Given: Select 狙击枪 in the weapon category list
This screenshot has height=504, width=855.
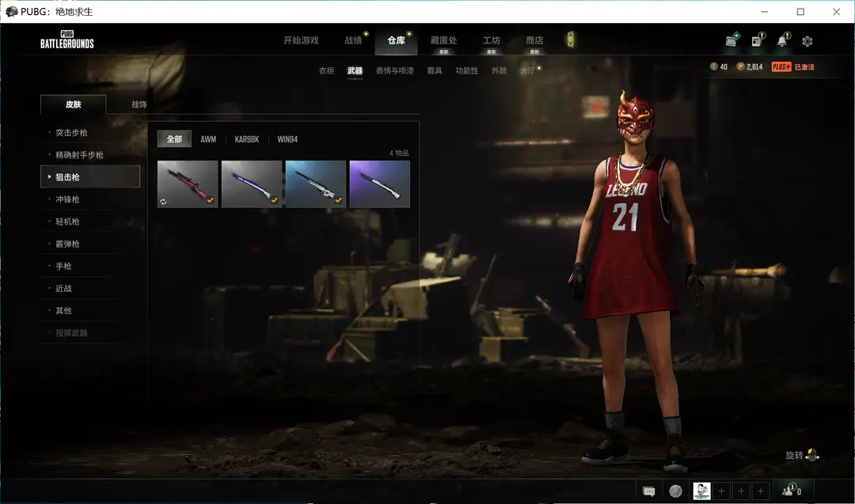Looking at the screenshot, I should coord(90,176).
